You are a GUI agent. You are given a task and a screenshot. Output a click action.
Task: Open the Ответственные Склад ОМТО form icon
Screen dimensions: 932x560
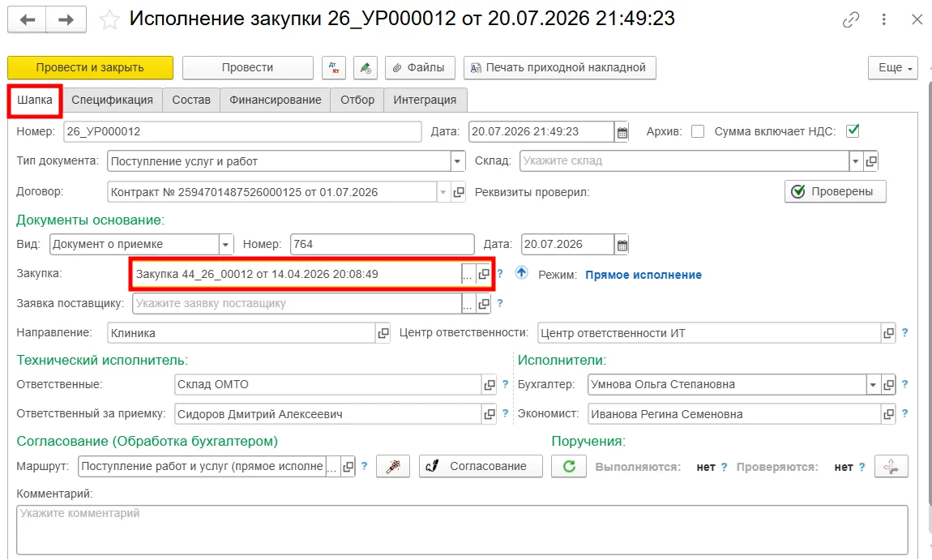click(x=489, y=385)
